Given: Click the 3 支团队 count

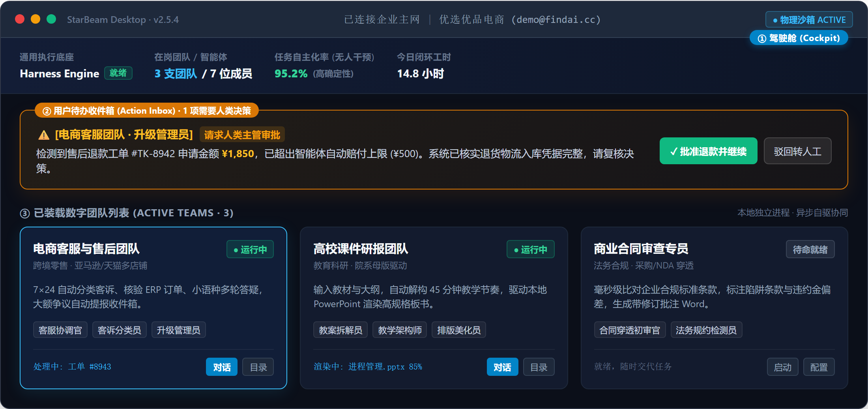Looking at the screenshot, I should pyautogui.click(x=176, y=73).
